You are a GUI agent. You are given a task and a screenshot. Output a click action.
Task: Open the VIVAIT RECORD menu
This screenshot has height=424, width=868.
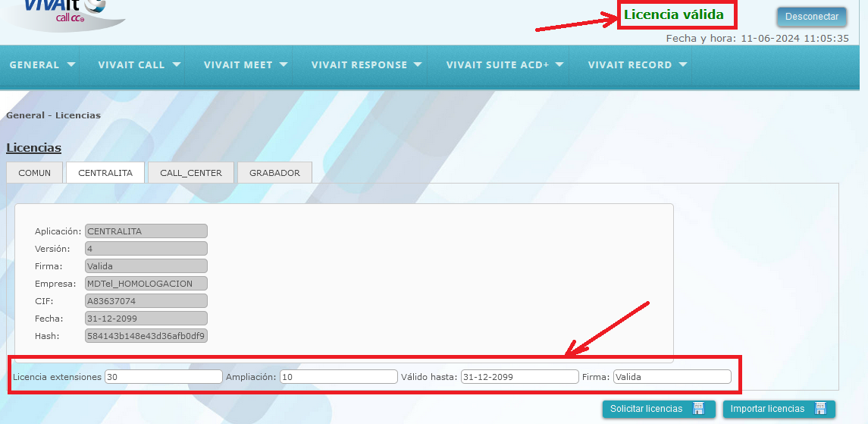tap(630, 65)
